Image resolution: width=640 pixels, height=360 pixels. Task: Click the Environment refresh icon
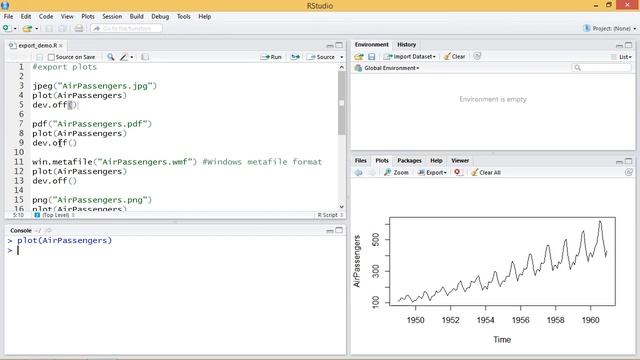click(x=477, y=56)
